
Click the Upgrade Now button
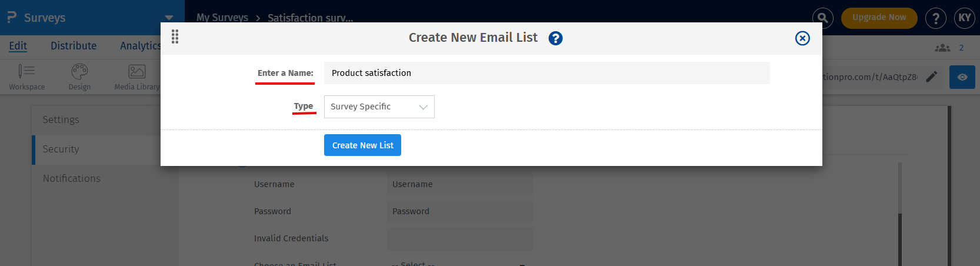pos(879,18)
